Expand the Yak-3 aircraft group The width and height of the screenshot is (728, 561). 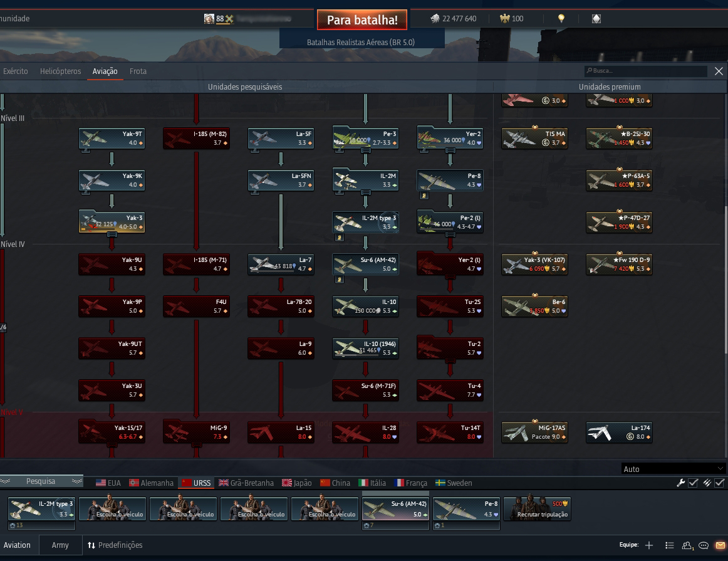pos(112,222)
